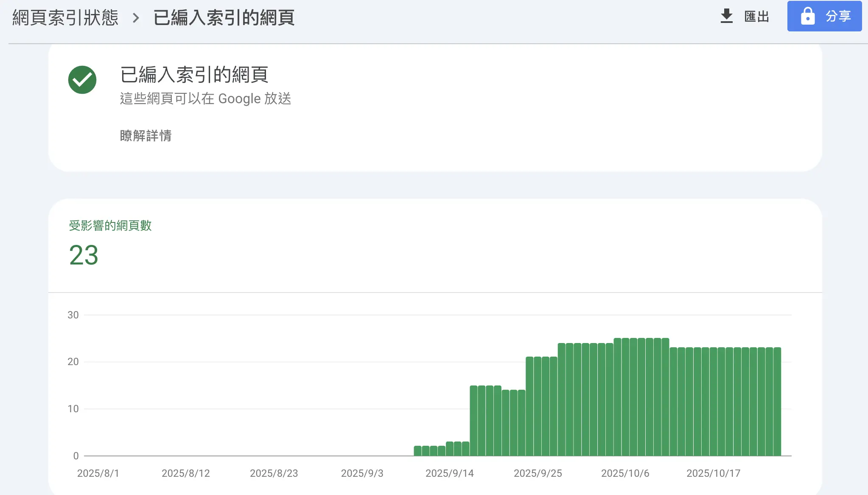868x495 pixels.
Task: Open the 瞭解詳情 learn more link
Action: click(x=146, y=136)
